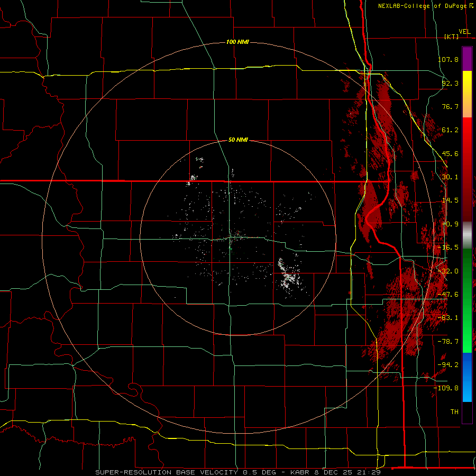Click the VEL legend title
This screenshot has height=476, width=476.
464,32
